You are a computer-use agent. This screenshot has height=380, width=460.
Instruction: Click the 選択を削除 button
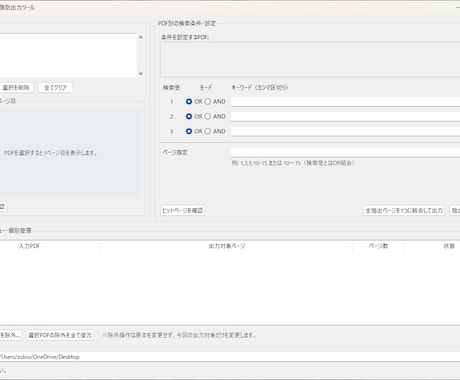[x=16, y=88]
